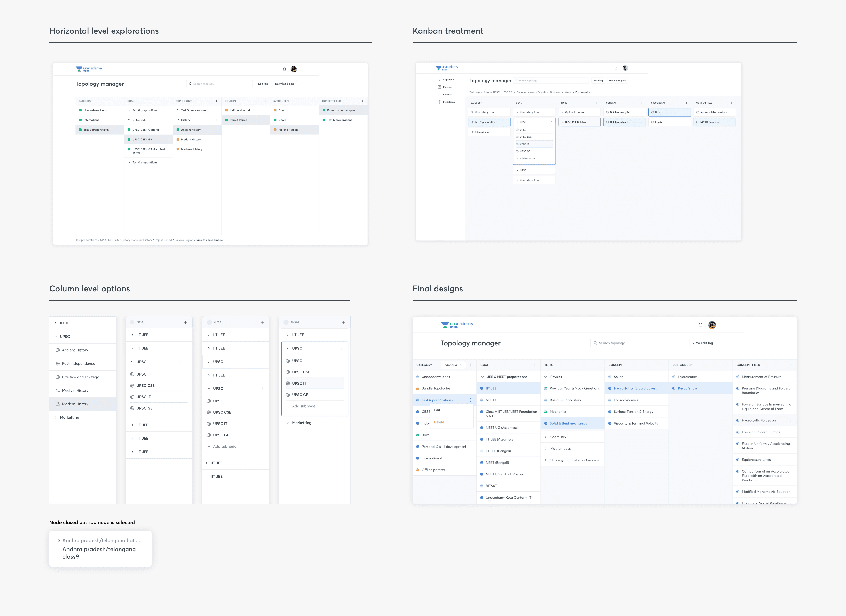Collapse the JEE & NEET preparations node
The width and height of the screenshot is (846, 616).
click(x=482, y=377)
